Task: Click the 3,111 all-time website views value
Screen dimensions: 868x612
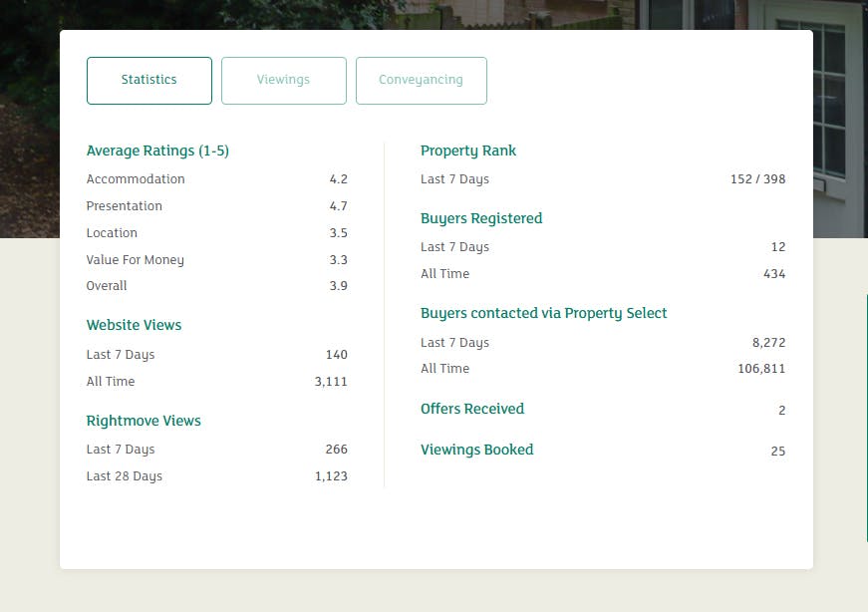Action: click(331, 382)
